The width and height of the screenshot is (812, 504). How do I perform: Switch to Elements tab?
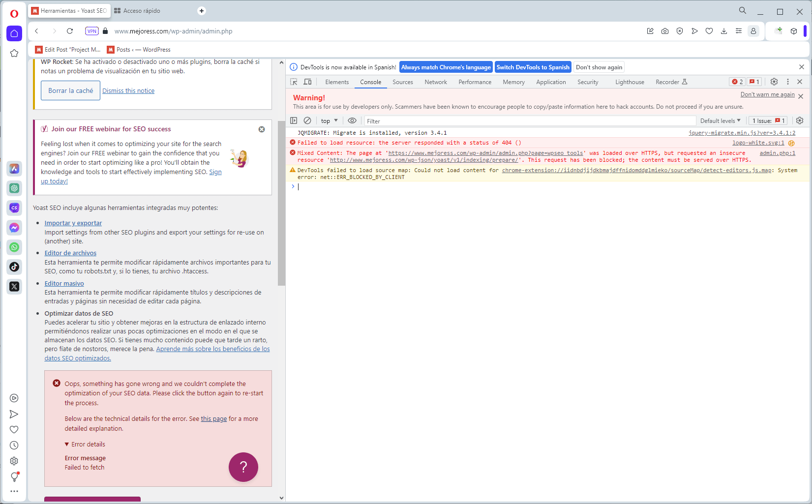point(337,82)
